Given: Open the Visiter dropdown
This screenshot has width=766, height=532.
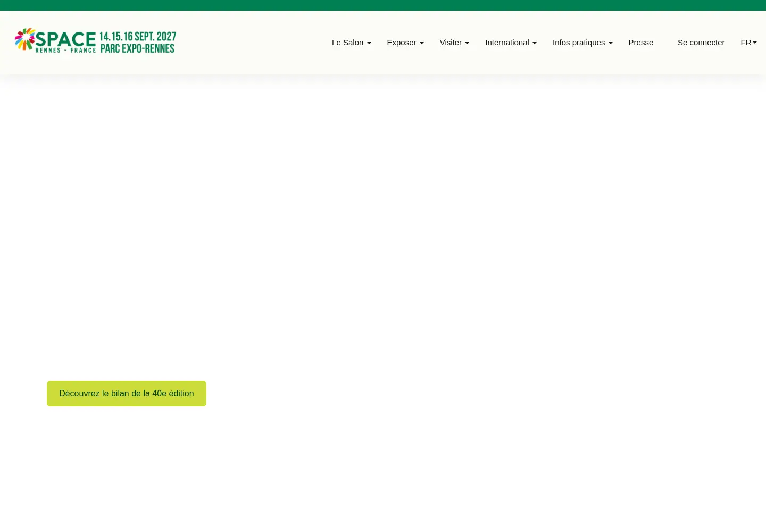Looking at the screenshot, I should point(454,43).
